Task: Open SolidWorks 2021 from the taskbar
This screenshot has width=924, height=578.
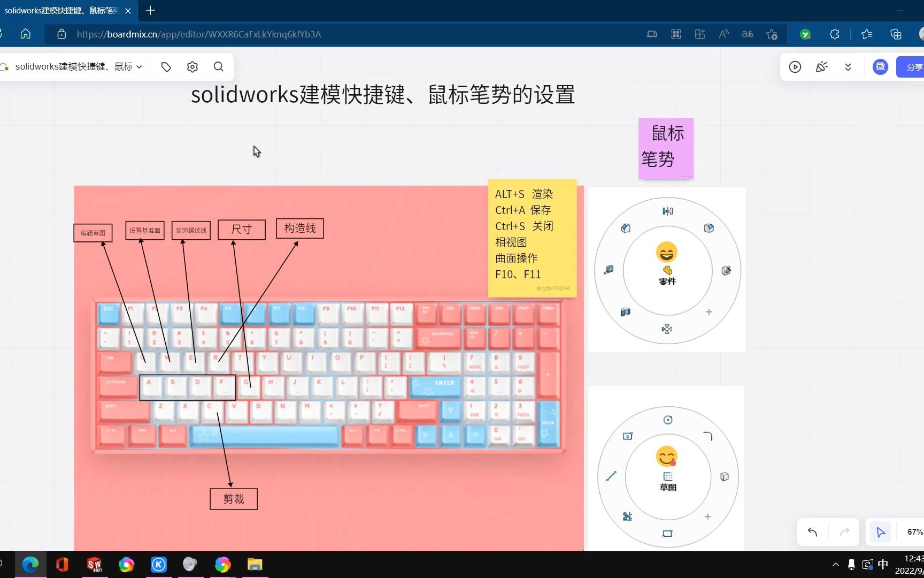Action: pos(94,564)
